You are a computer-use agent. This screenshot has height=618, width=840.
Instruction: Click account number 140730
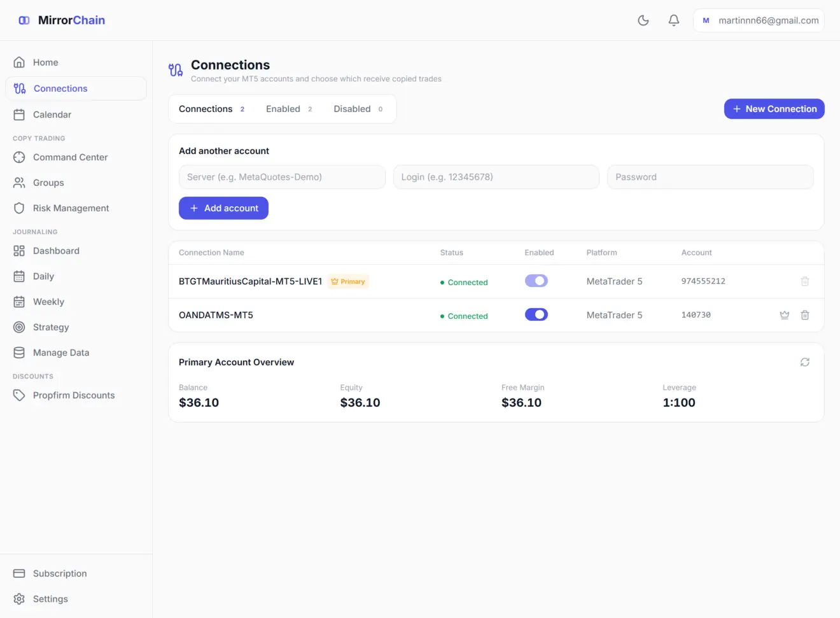coord(696,315)
